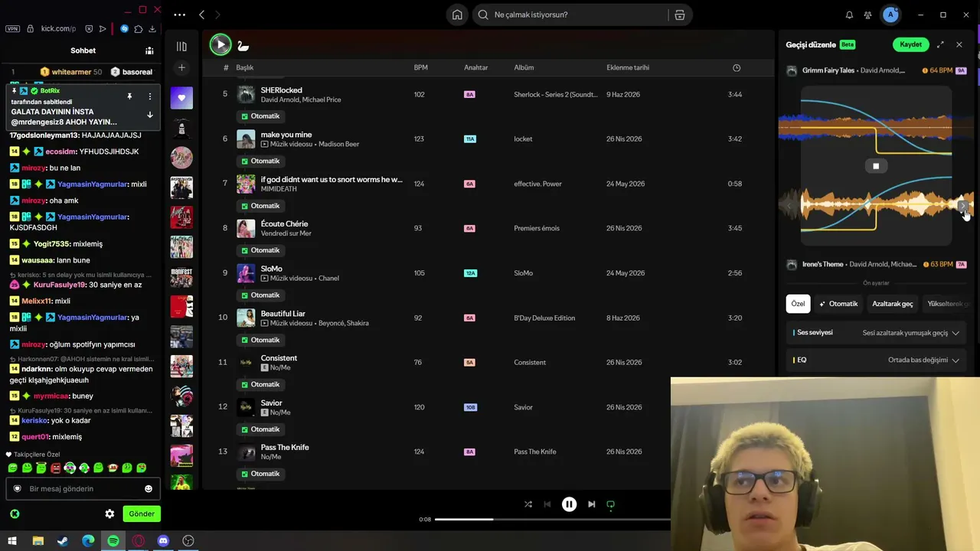Open the browse icon in the search bar
This screenshot has width=980, height=551.
(680, 15)
